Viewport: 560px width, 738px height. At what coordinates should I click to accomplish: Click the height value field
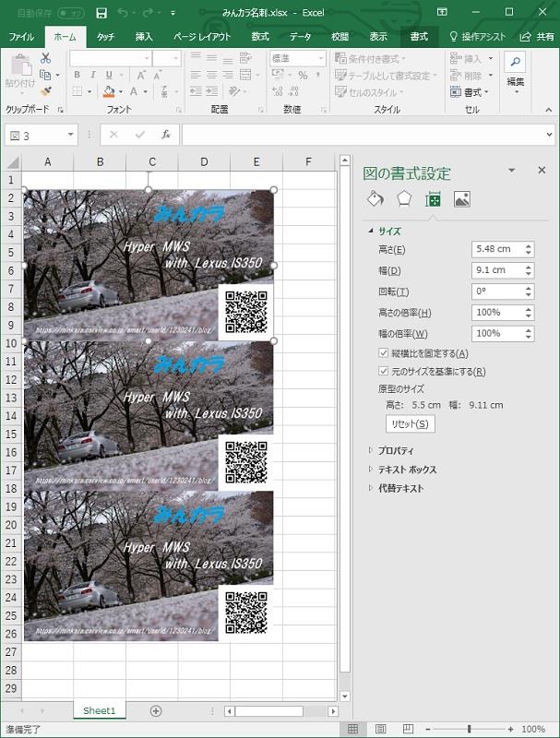click(x=497, y=249)
